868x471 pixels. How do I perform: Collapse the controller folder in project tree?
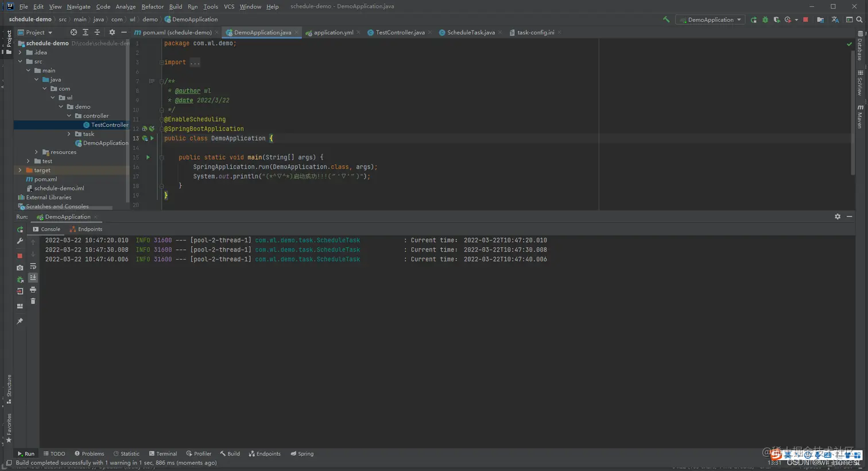pyautogui.click(x=69, y=116)
